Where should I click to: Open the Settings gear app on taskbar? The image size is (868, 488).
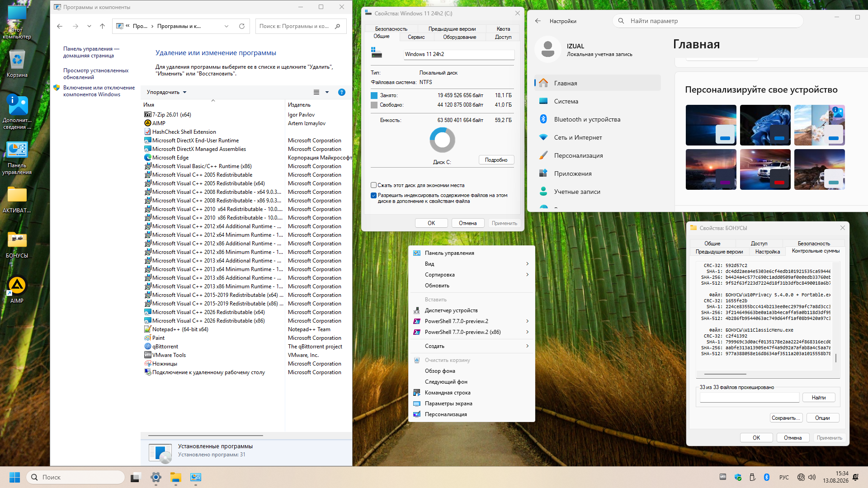[x=156, y=477]
